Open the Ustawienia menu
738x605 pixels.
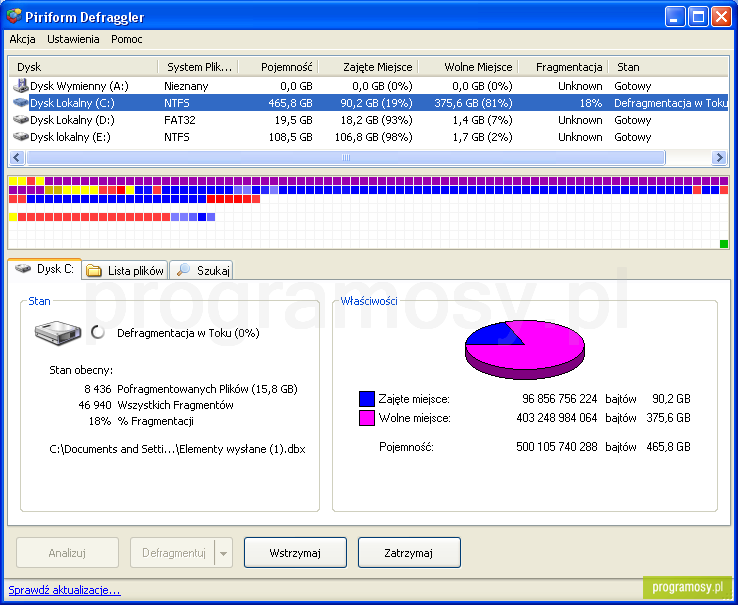[73, 39]
